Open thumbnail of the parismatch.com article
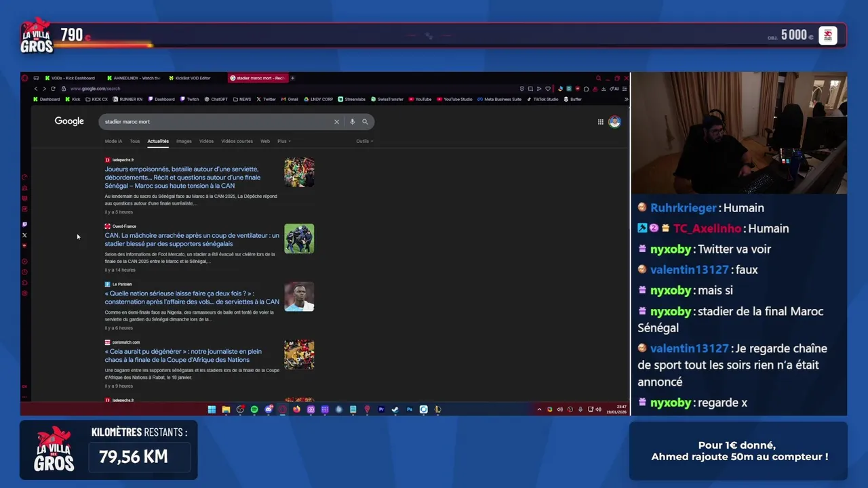 pos(299,354)
